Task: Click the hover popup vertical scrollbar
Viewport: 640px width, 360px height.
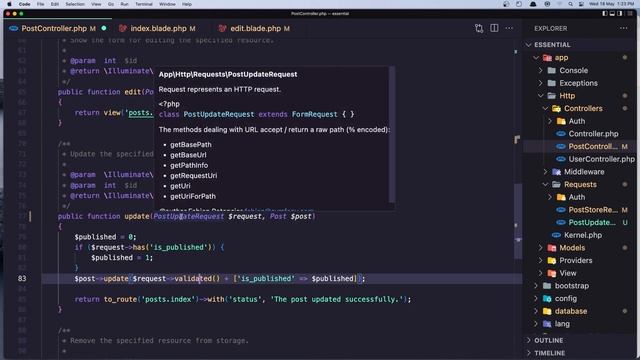Action: pyautogui.click(x=392, y=135)
